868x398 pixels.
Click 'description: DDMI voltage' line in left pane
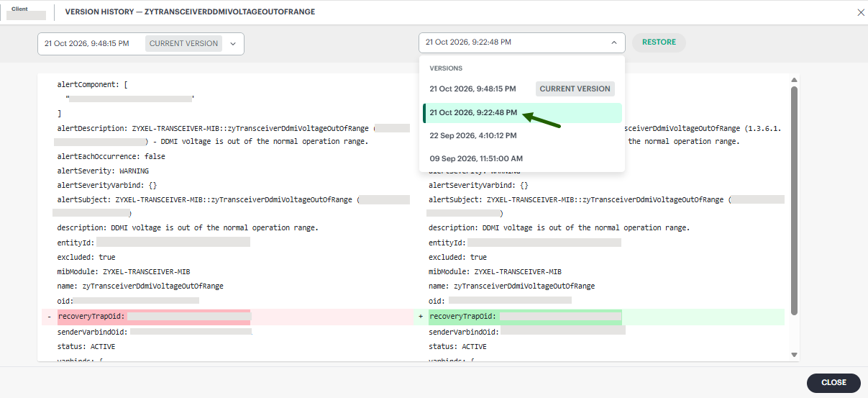pos(188,227)
